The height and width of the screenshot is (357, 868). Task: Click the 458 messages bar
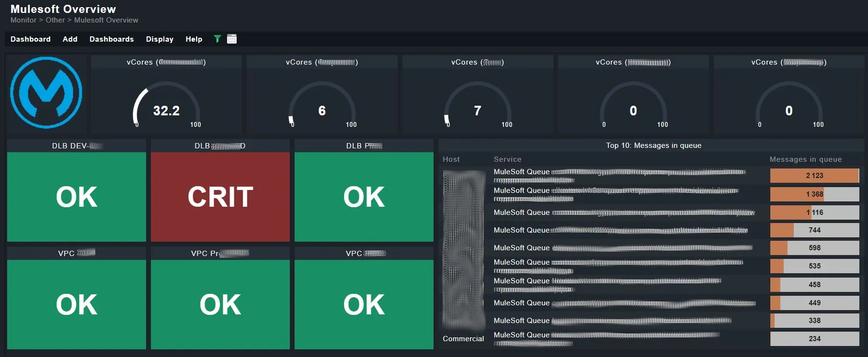(x=814, y=285)
